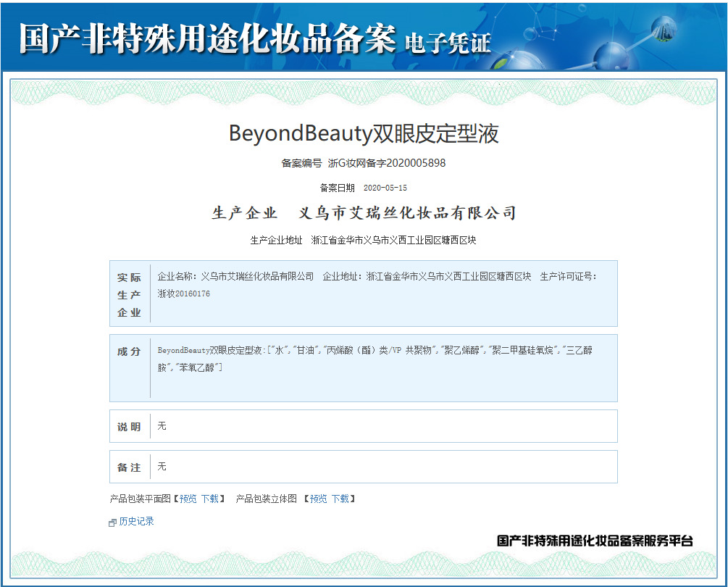Image resolution: width=728 pixels, height=587 pixels.
Task: Click the footer text 国产非特殊用途化妆品备案服务平台
Action: coord(595,541)
